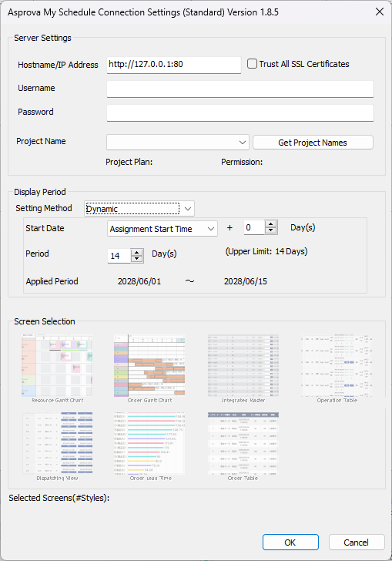
Task: Click the Upper Limit: 14 Days text
Action: point(266,251)
